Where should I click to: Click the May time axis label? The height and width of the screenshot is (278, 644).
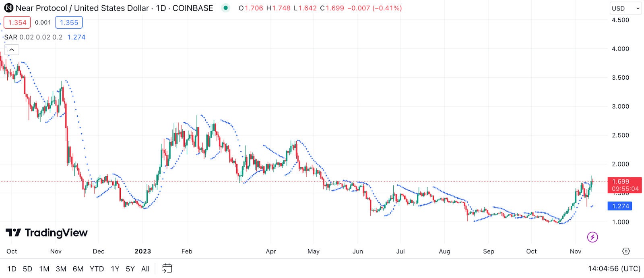click(314, 251)
